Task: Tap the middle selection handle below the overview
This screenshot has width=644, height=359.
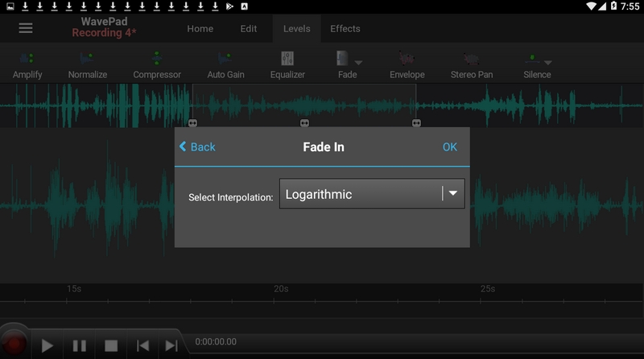Action: pos(304,122)
